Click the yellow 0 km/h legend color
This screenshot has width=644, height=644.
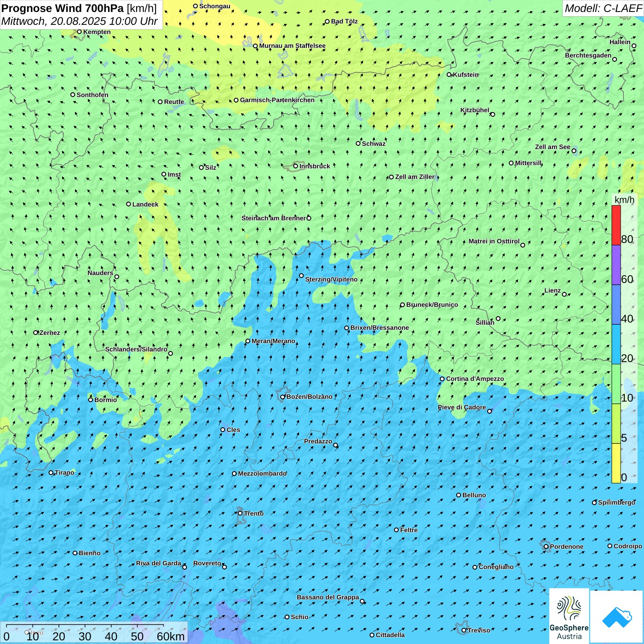(x=616, y=463)
